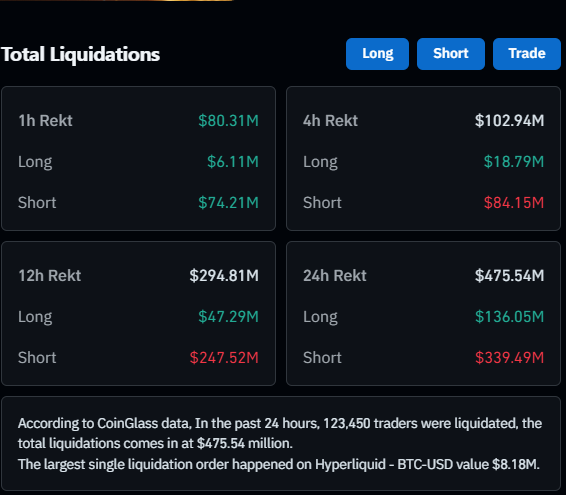Screen dimensions: 566x495
Task: Click the 24h Rekt total $475.54M
Action: point(509,275)
